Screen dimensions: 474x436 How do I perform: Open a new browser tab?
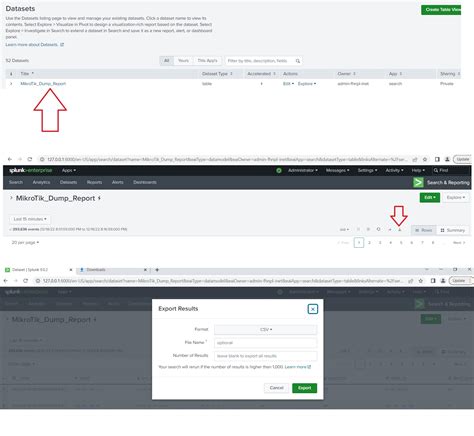157,269
